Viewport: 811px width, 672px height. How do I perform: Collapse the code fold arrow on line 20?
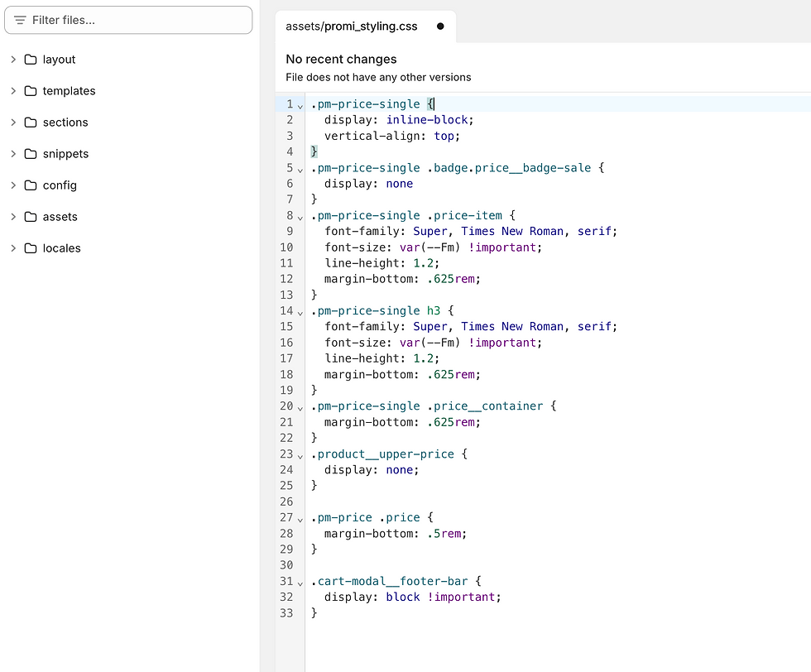(300, 408)
